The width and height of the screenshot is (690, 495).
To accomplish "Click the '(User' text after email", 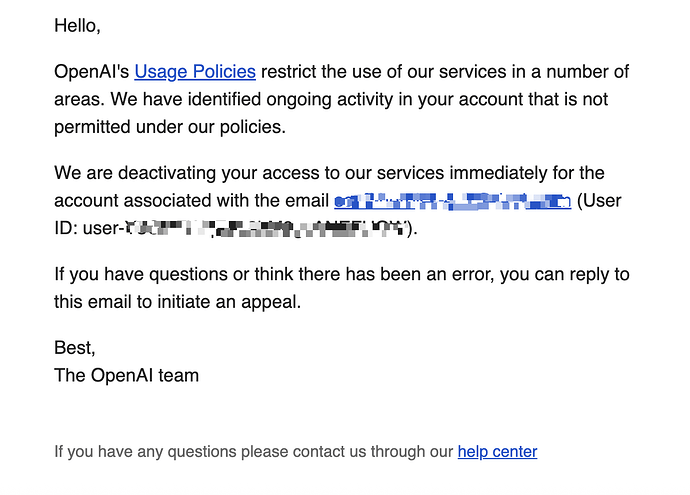I will pos(599,201).
